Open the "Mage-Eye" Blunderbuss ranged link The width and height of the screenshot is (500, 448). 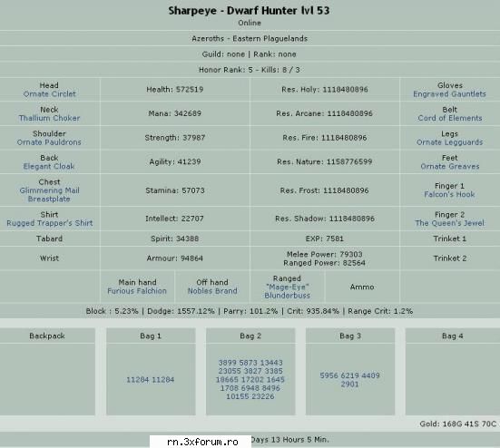point(287,291)
